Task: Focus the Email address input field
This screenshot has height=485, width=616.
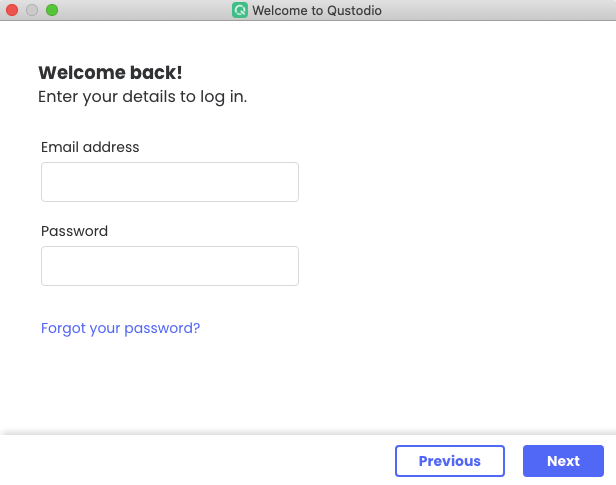Action: [x=170, y=182]
